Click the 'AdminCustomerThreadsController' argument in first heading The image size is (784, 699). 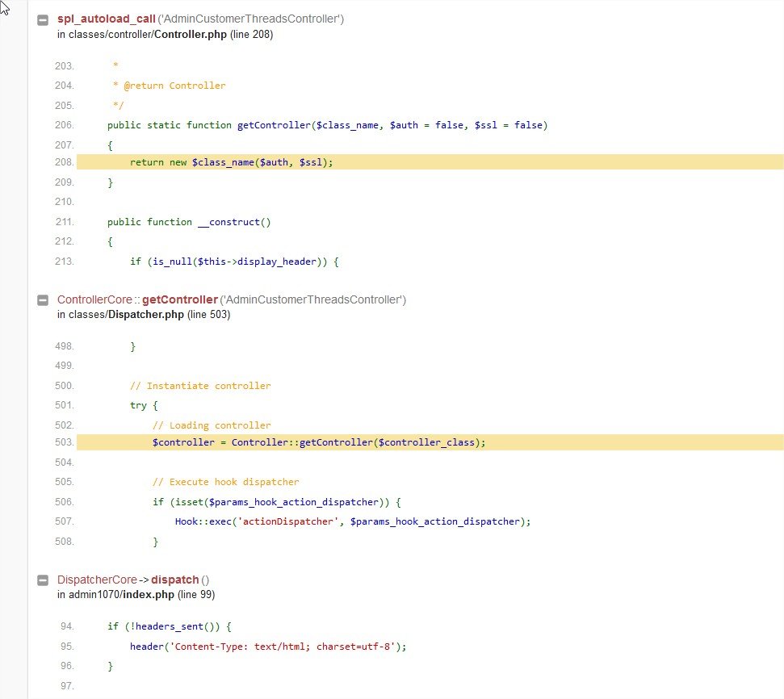tap(251, 19)
